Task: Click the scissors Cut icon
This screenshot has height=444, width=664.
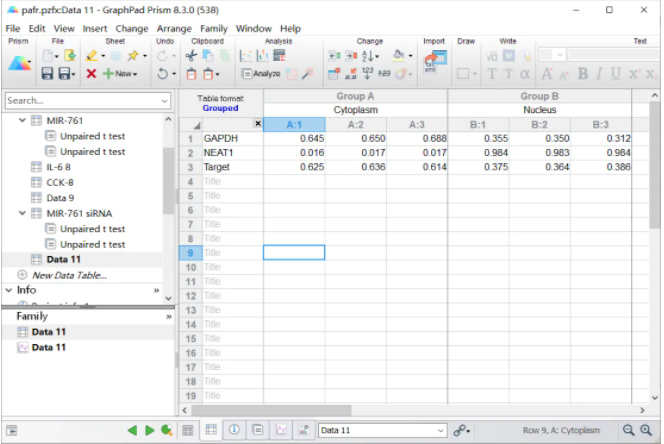Action: (191, 56)
